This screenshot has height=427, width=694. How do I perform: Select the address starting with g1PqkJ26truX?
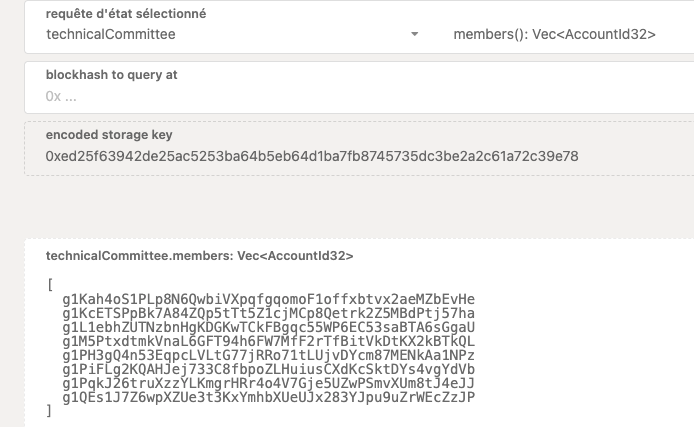tap(268, 383)
